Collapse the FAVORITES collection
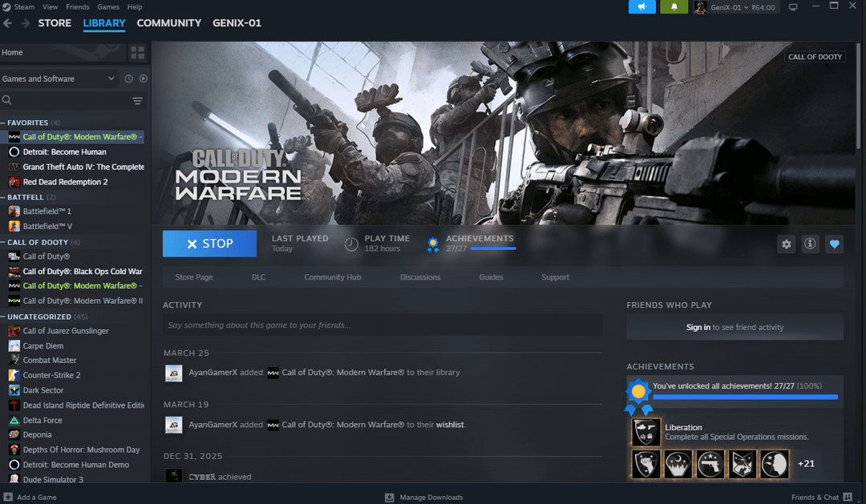The height and width of the screenshot is (504, 866). coord(4,123)
